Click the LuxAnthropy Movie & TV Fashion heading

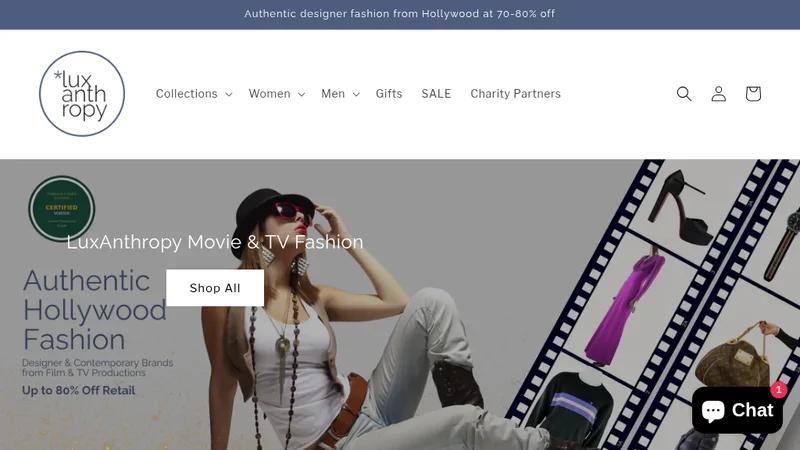(215, 242)
